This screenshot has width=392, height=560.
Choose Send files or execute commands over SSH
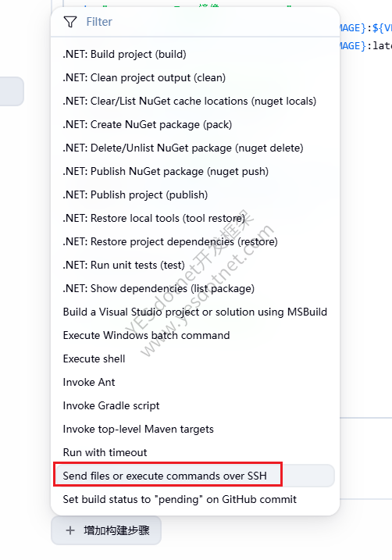tap(195, 476)
